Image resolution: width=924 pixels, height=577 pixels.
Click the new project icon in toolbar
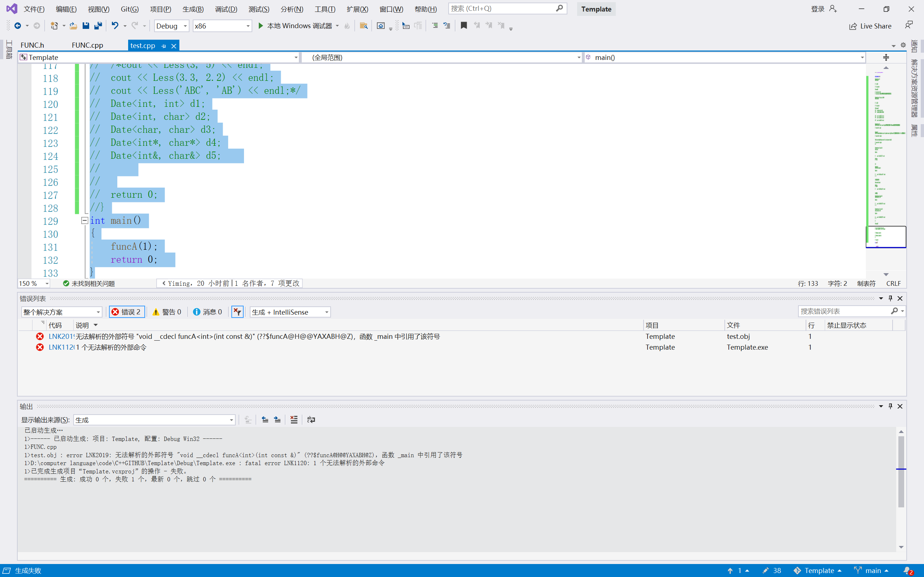coord(54,26)
